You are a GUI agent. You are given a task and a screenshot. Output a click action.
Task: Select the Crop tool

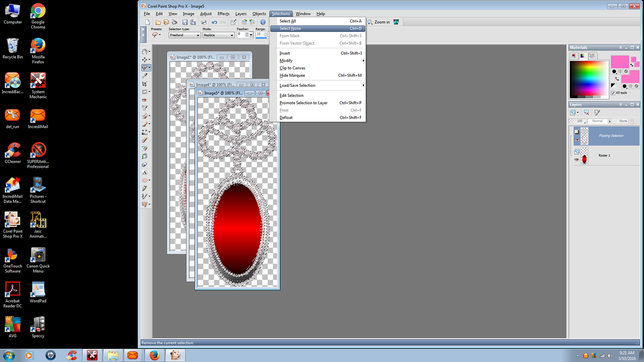coord(145,83)
